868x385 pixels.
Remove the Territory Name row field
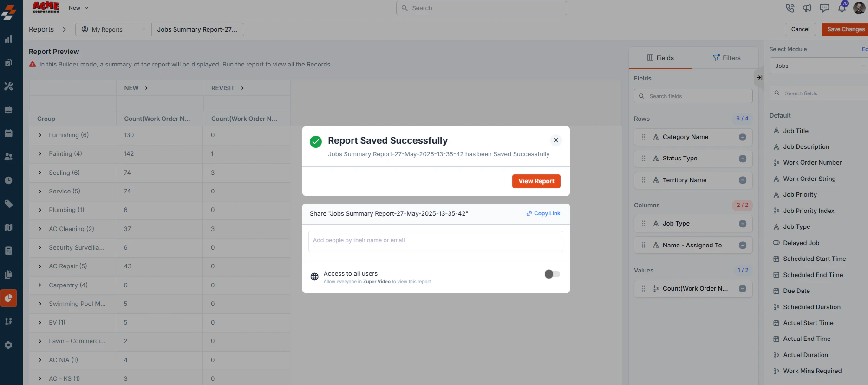click(743, 180)
